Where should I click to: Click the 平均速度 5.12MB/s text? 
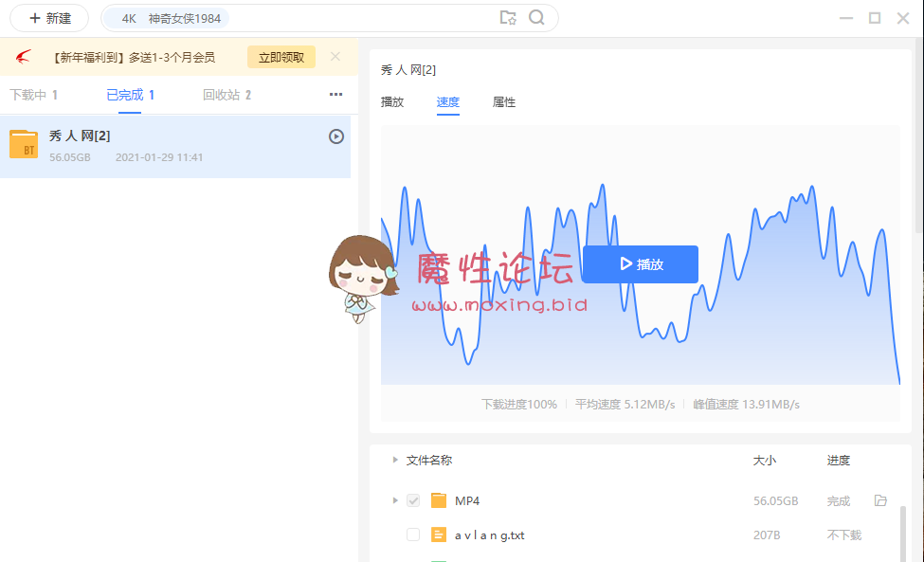click(625, 404)
